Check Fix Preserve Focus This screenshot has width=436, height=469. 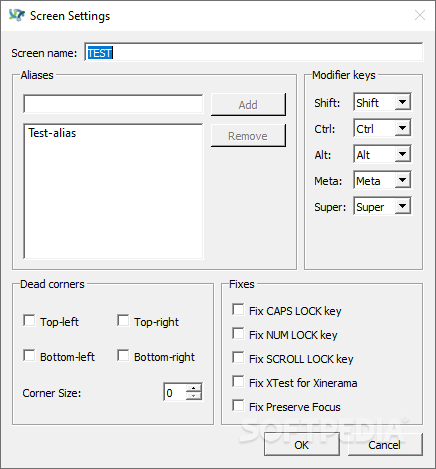(x=238, y=405)
